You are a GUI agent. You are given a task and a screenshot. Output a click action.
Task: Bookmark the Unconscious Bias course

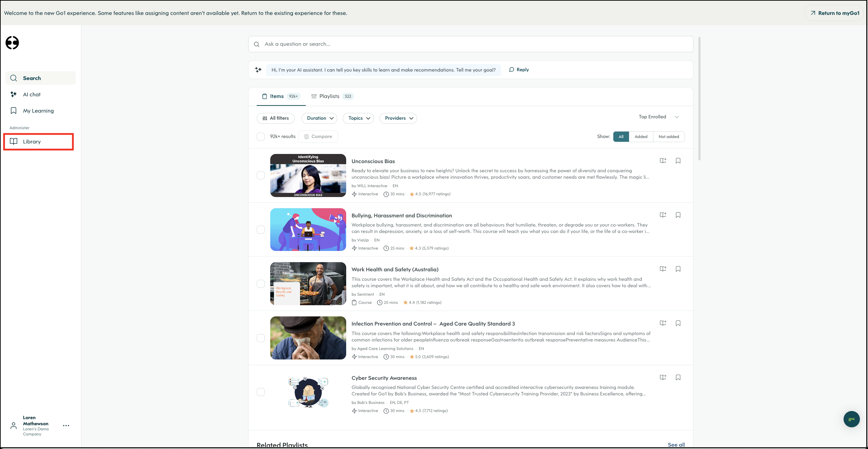tap(678, 161)
